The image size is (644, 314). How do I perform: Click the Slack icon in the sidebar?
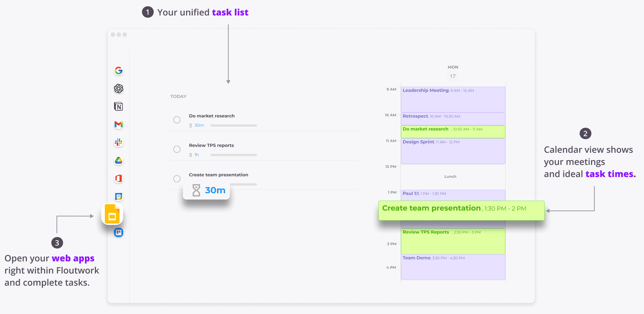[118, 142]
